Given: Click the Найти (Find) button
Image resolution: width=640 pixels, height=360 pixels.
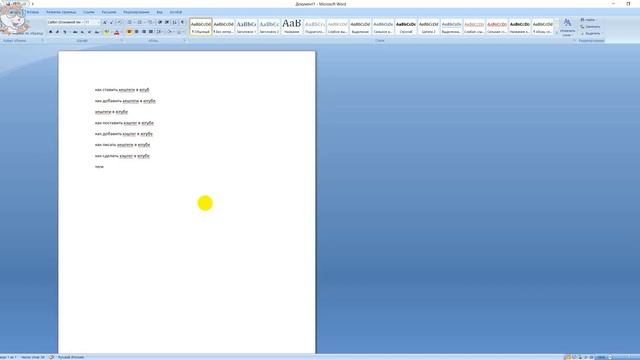Looking at the screenshot, I should click(x=589, y=20).
